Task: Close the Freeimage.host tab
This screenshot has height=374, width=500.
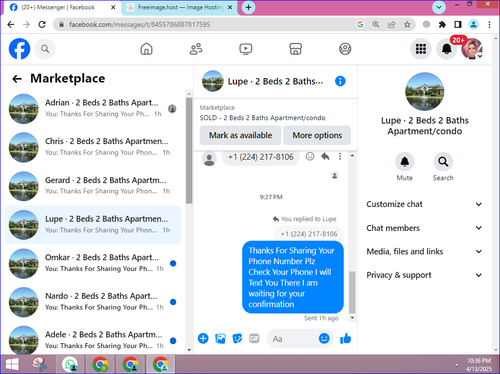Action: pyautogui.click(x=230, y=7)
